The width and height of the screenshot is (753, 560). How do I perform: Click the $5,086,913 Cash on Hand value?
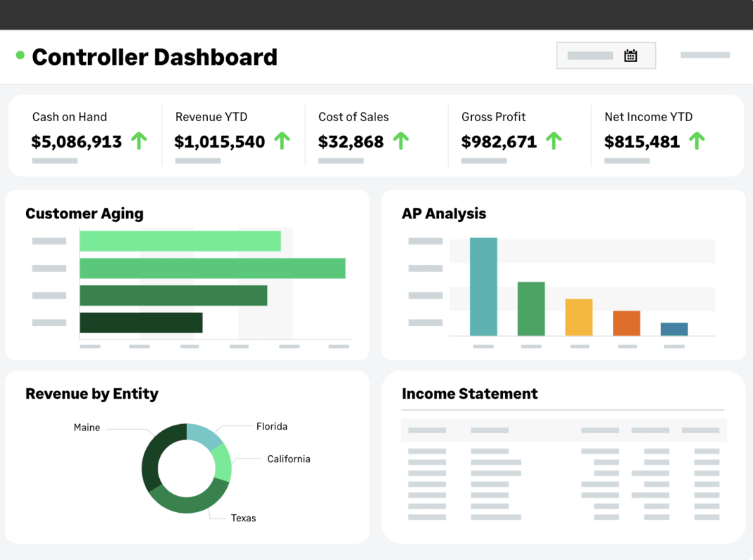(76, 142)
